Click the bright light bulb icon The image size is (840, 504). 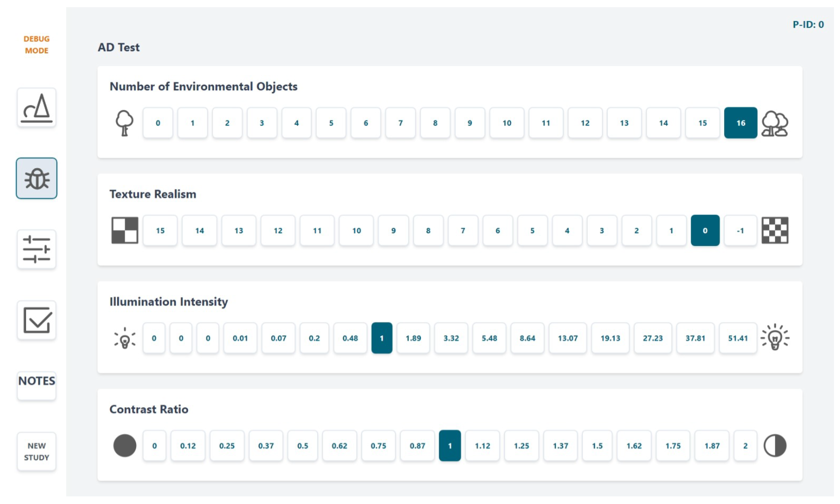(x=774, y=338)
